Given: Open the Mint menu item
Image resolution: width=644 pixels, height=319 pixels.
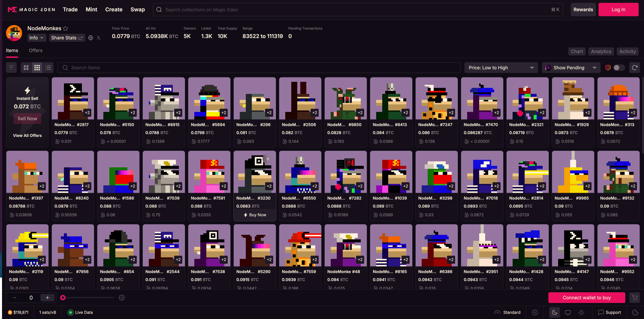Looking at the screenshot, I should click(91, 10).
